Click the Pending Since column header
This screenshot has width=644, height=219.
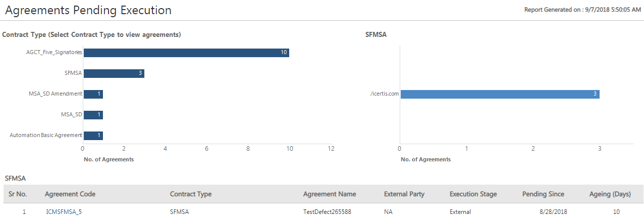click(x=543, y=194)
